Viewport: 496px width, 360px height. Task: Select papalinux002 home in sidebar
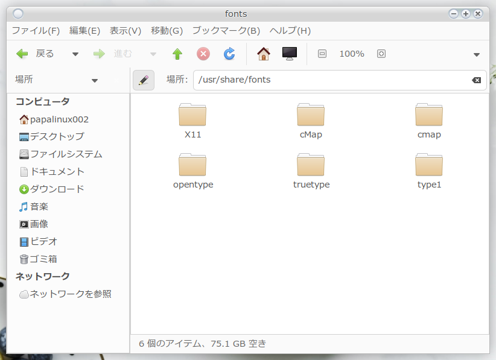coord(54,119)
